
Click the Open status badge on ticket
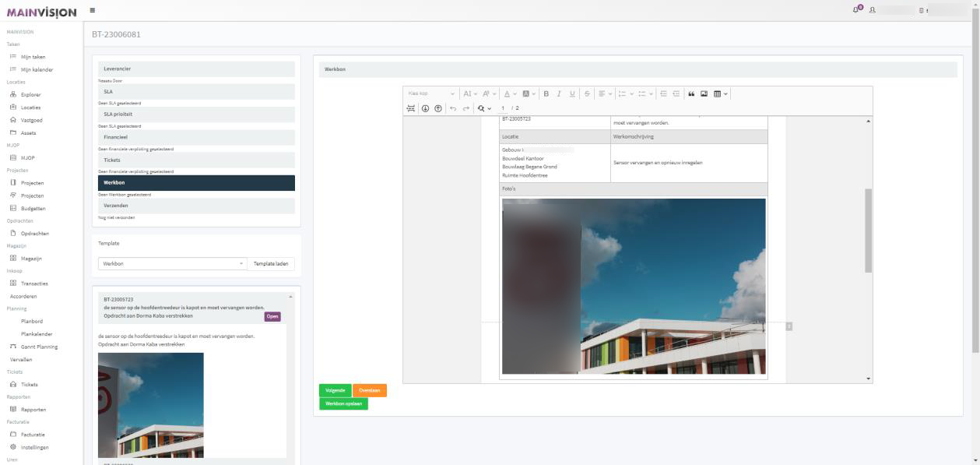point(272,316)
